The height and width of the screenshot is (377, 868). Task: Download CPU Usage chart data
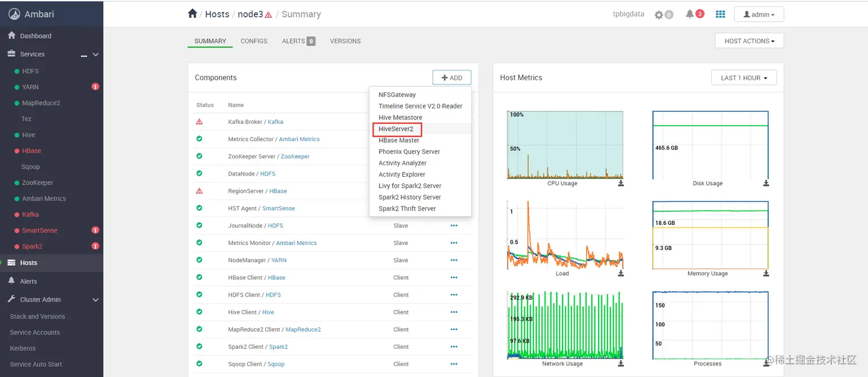tap(621, 184)
